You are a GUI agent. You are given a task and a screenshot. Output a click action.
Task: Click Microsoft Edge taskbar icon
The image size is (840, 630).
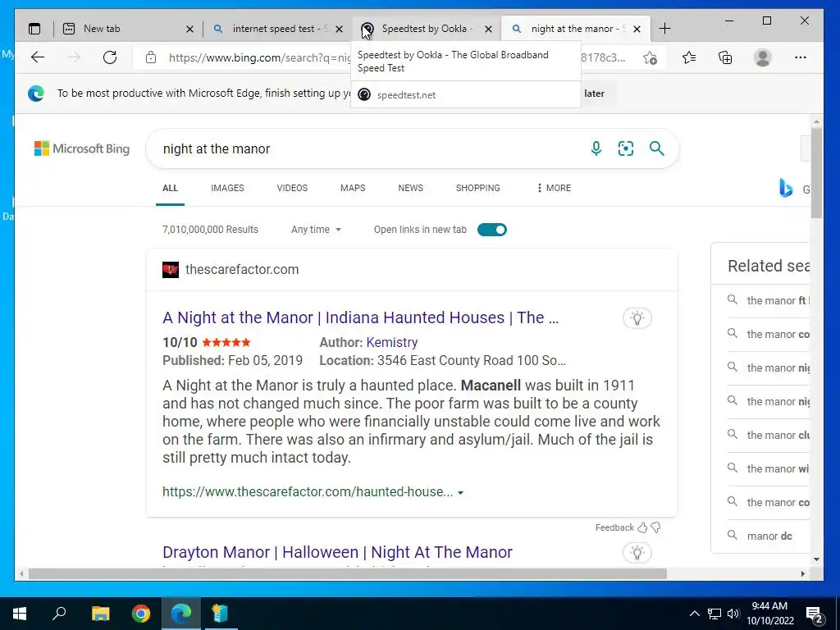point(181,614)
